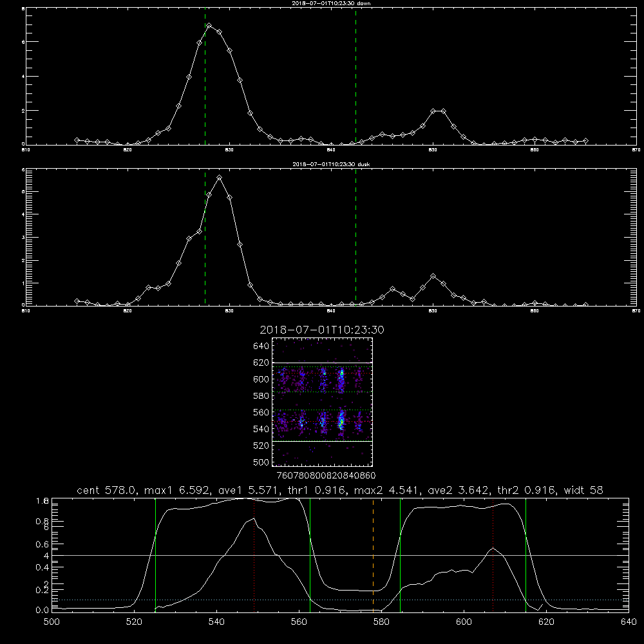
Task: Click the spectrogram x-axis label string '760780800820840860'
Action: coord(327,476)
